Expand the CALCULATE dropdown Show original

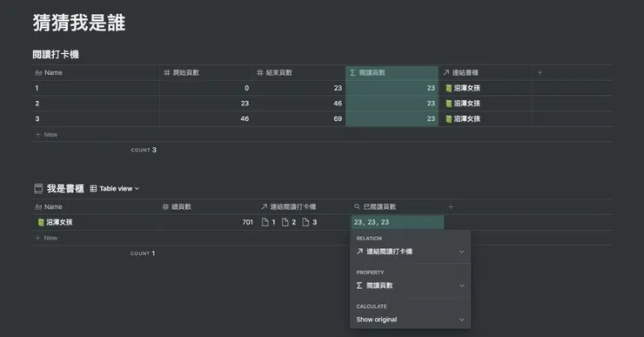tap(410, 320)
